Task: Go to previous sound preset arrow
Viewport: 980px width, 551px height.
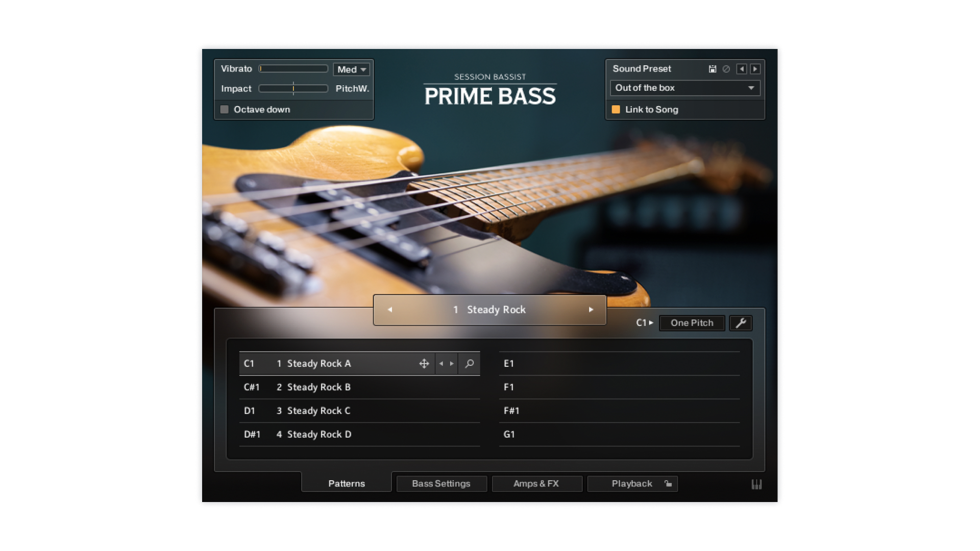Action: tap(742, 69)
